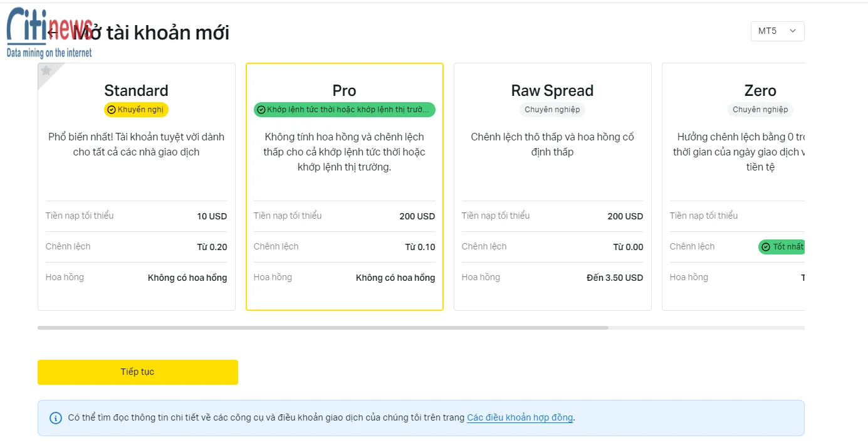Click the Tiếp tục button
The image size is (868, 445).
(x=138, y=372)
